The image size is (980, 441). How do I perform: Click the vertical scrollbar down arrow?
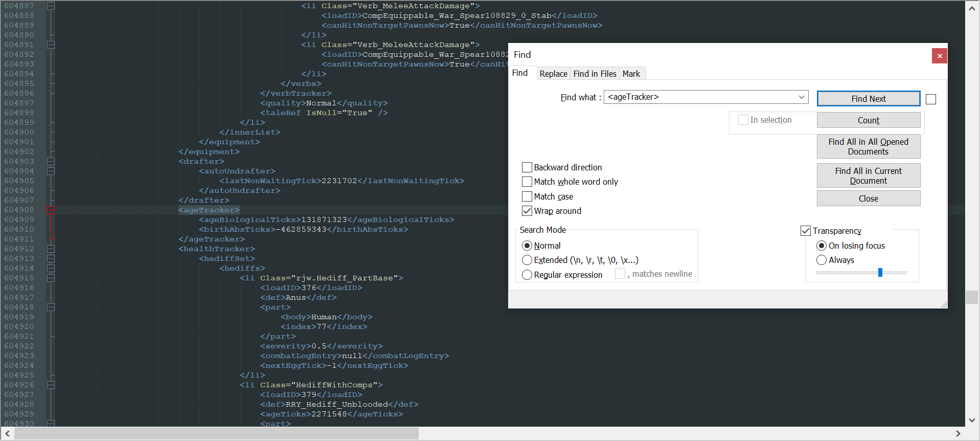(972, 420)
